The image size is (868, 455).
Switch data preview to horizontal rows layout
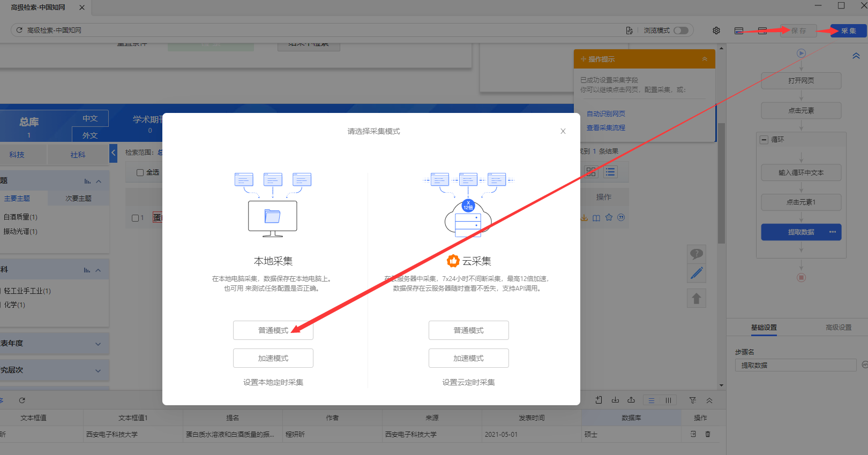point(652,400)
